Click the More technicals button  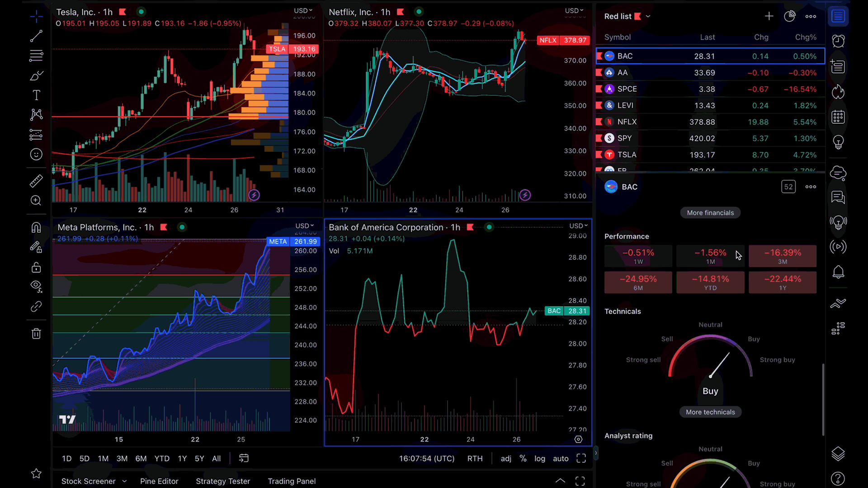pos(710,412)
